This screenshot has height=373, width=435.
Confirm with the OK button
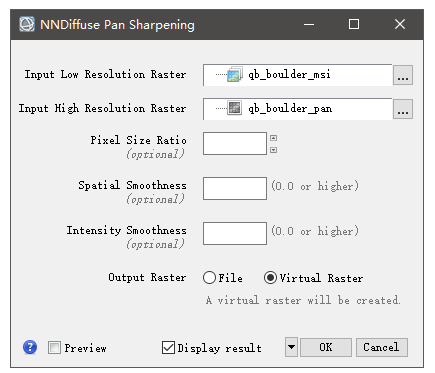tap(326, 347)
